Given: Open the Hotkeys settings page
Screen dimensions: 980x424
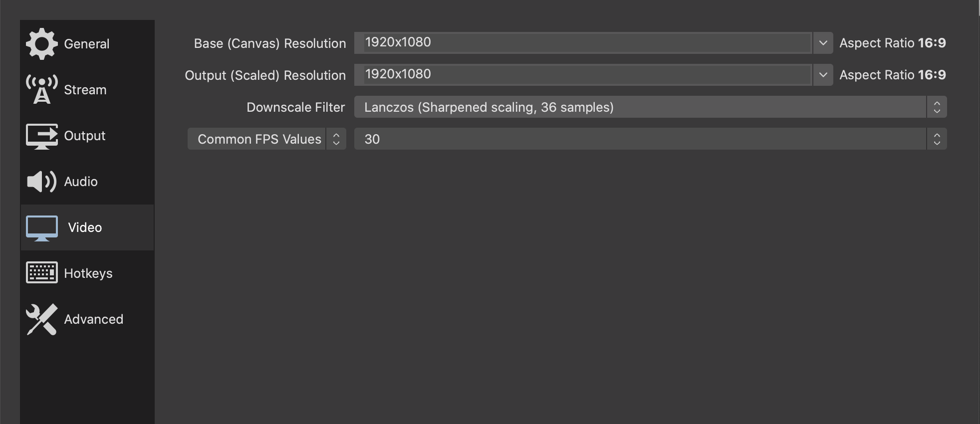Looking at the screenshot, I should tap(88, 273).
